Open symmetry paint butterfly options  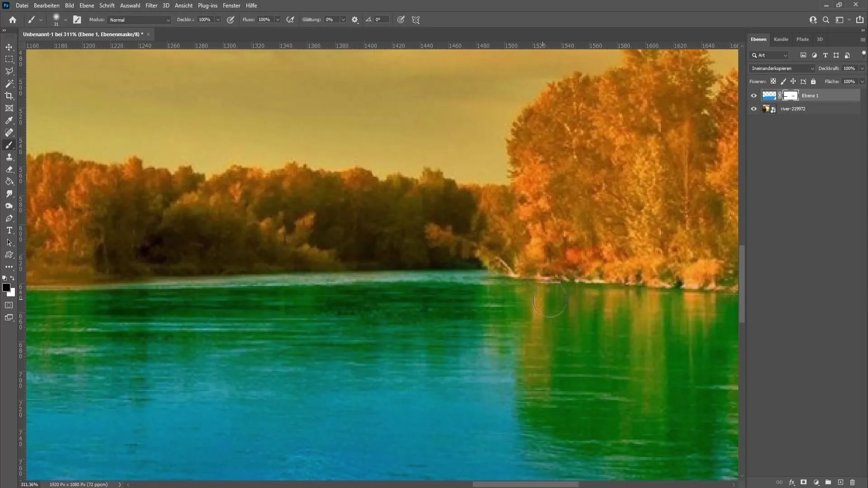tap(416, 19)
